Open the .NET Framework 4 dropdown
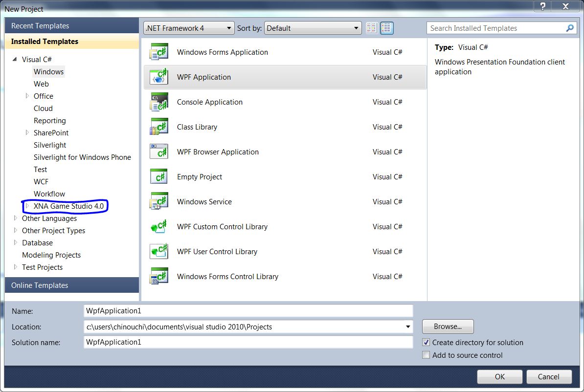This screenshot has width=584, height=392. [189, 28]
